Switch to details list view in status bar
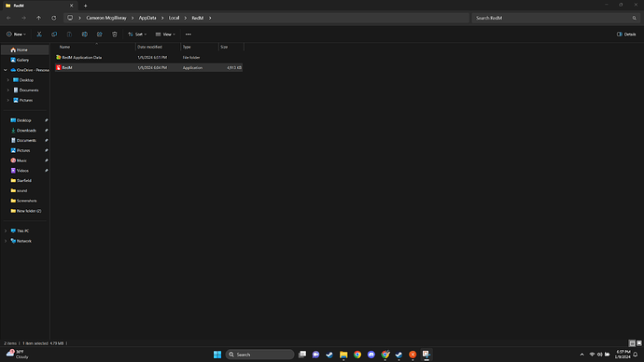Screen dimensions: 644x362 632,343
